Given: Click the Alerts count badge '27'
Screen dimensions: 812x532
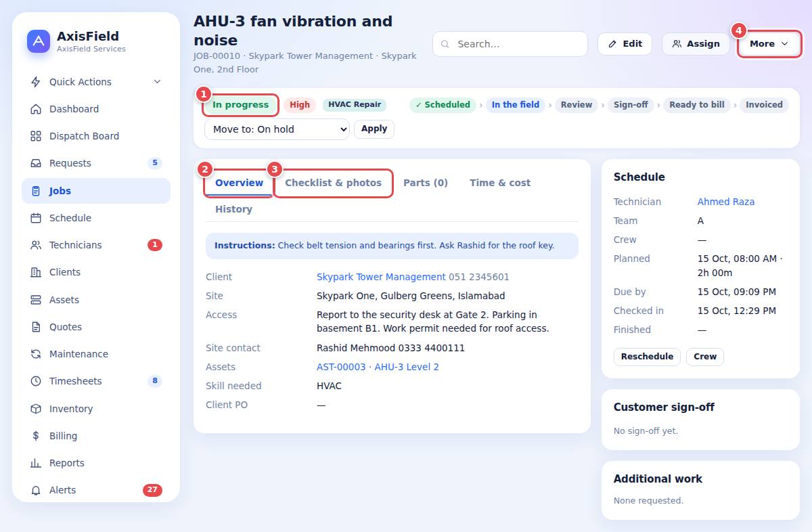Looking at the screenshot, I should pos(152,490).
